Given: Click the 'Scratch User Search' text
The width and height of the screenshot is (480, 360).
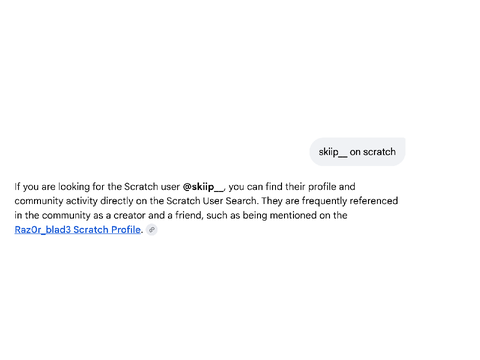Looking at the screenshot, I should [x=212, y=201].
